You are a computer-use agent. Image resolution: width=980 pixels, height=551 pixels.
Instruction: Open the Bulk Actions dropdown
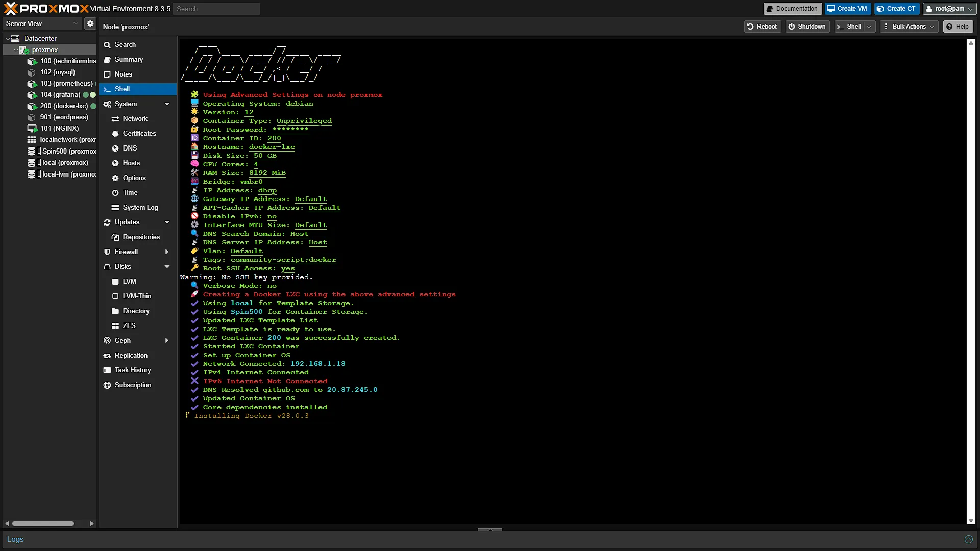(909, 27)
